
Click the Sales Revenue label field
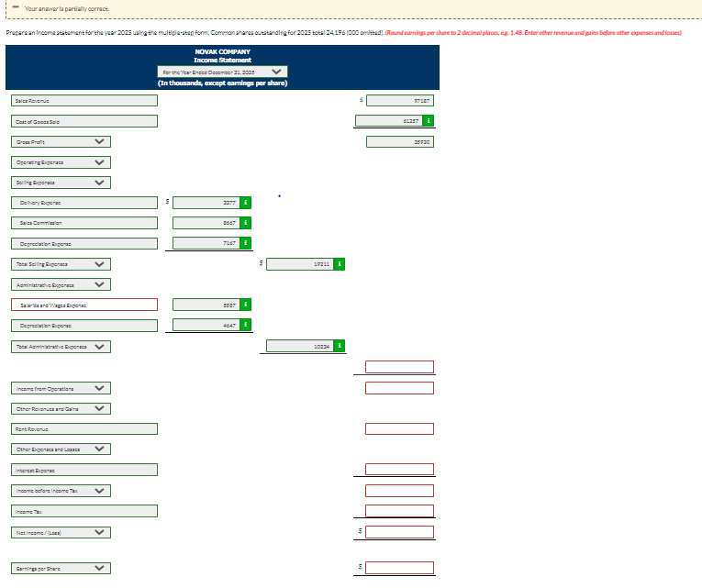pos(84,101)
